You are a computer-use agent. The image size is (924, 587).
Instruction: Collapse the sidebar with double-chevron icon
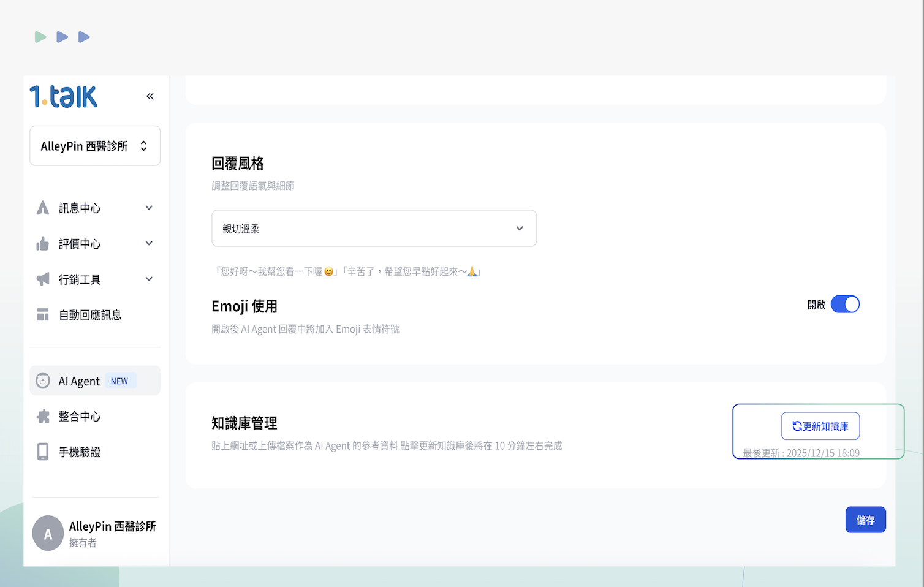coord(150,96)
